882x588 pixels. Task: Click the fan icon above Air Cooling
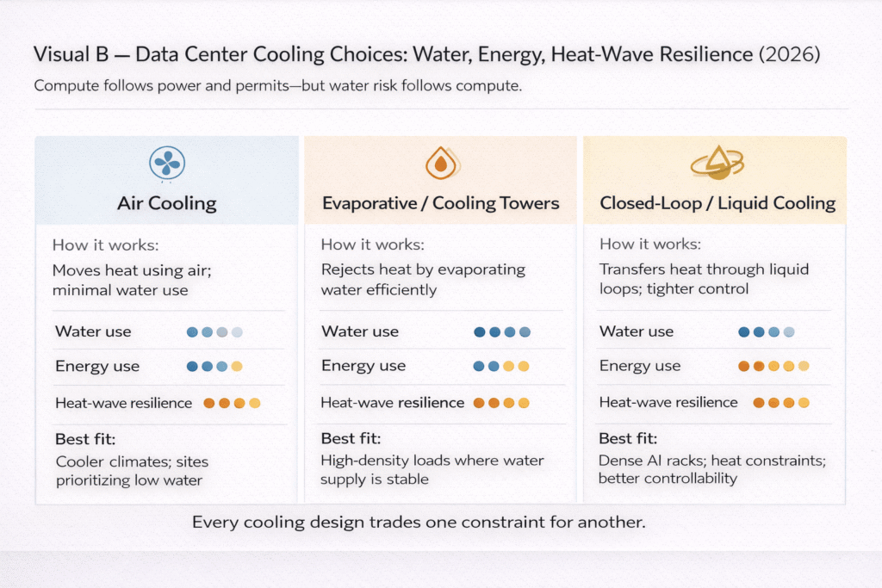click(166, 164)
